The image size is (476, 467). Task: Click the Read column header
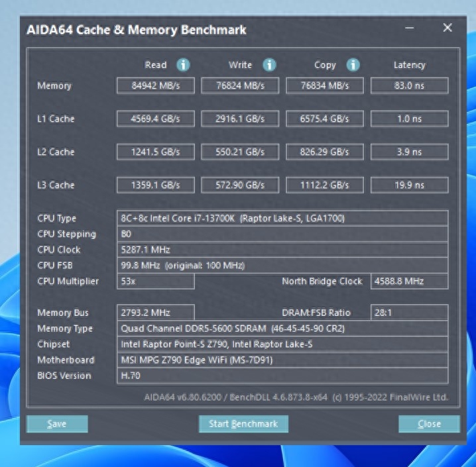pos(156,65)
